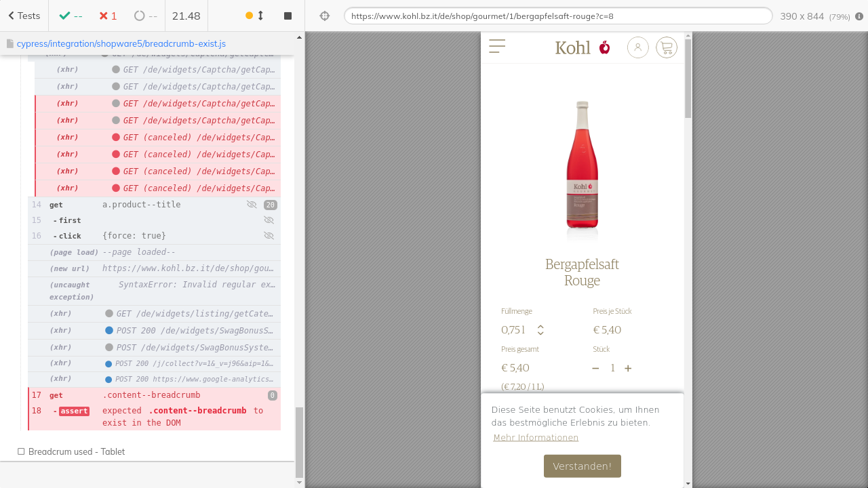Viewport: 868px width, 488px height.
Task: Open the selector playground crosshair icon
Action: tap(324, 16)
